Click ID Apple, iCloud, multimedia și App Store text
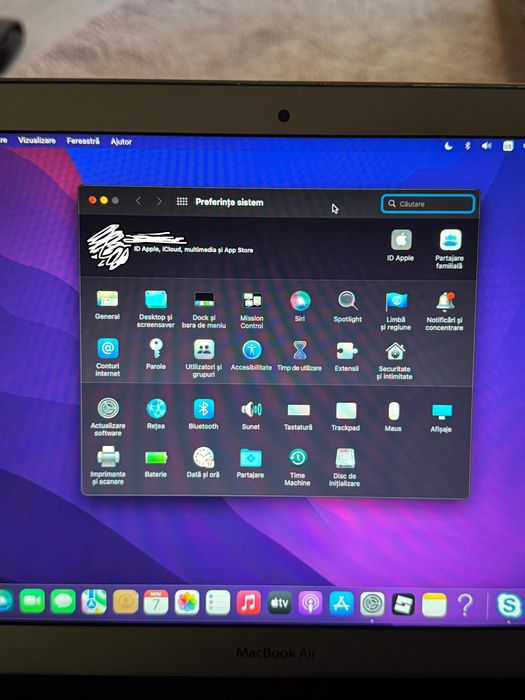This screenshot has height=700, width=525. tap(194, 250)
